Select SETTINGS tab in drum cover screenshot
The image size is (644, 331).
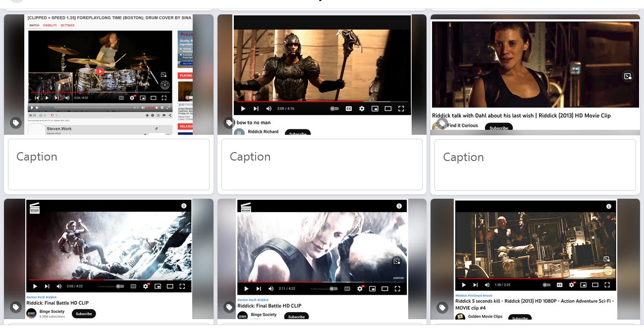(67, 25)
